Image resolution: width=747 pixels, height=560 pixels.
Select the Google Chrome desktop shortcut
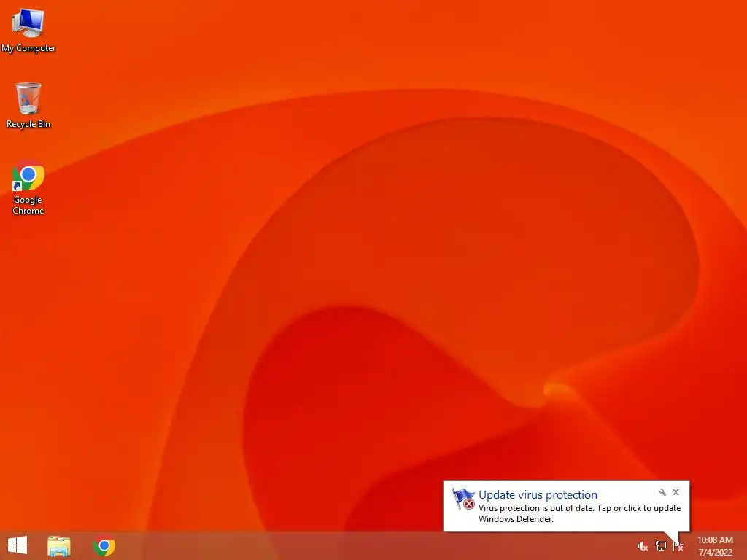coord(28,187)
